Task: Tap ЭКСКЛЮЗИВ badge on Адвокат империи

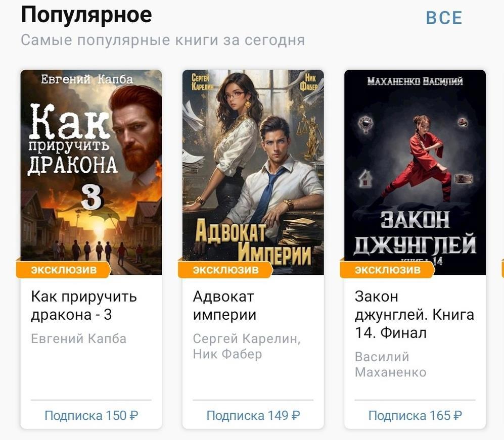Action: [x=225, y=270]
